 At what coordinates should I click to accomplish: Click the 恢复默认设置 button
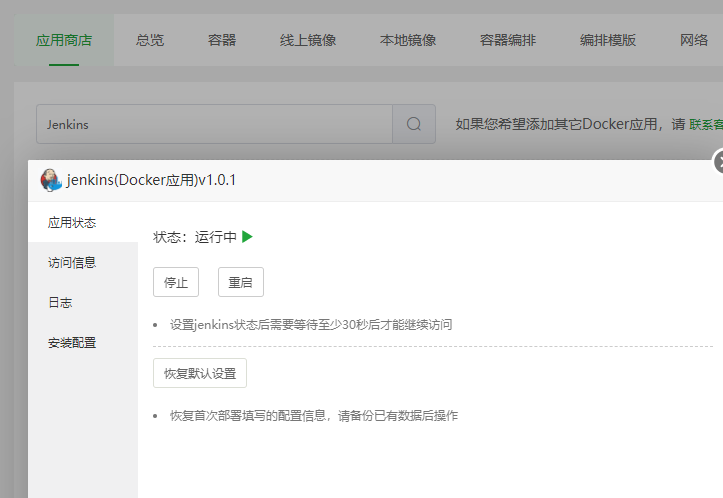point(200,373)
